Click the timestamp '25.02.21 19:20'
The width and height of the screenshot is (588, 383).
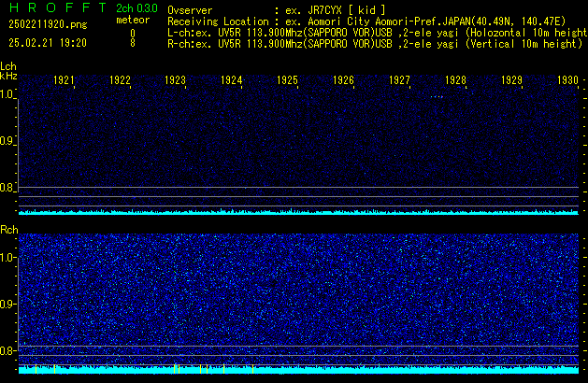[48, 43]
